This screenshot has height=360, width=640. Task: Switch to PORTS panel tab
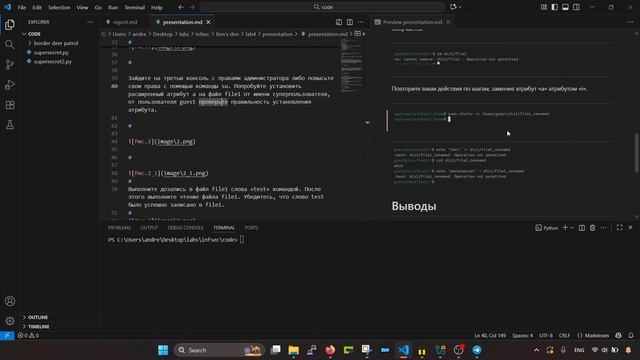tap(251, 228)
